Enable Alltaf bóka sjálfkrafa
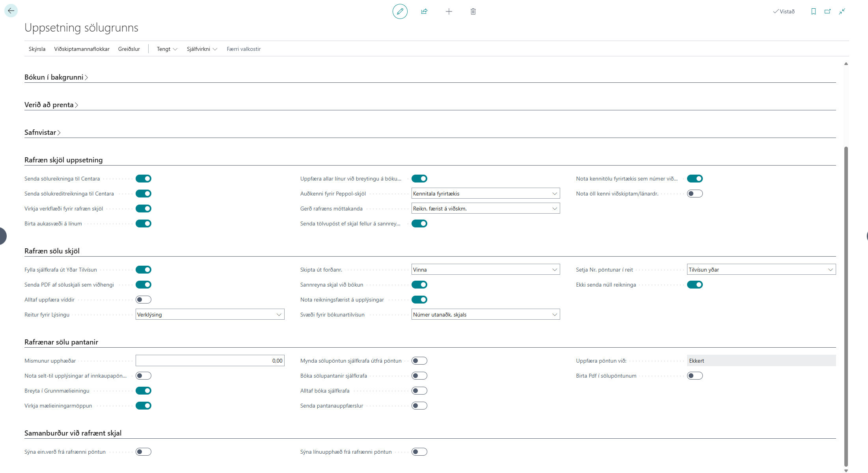Screen dimensions: 868x473 [x=419, y=391]
